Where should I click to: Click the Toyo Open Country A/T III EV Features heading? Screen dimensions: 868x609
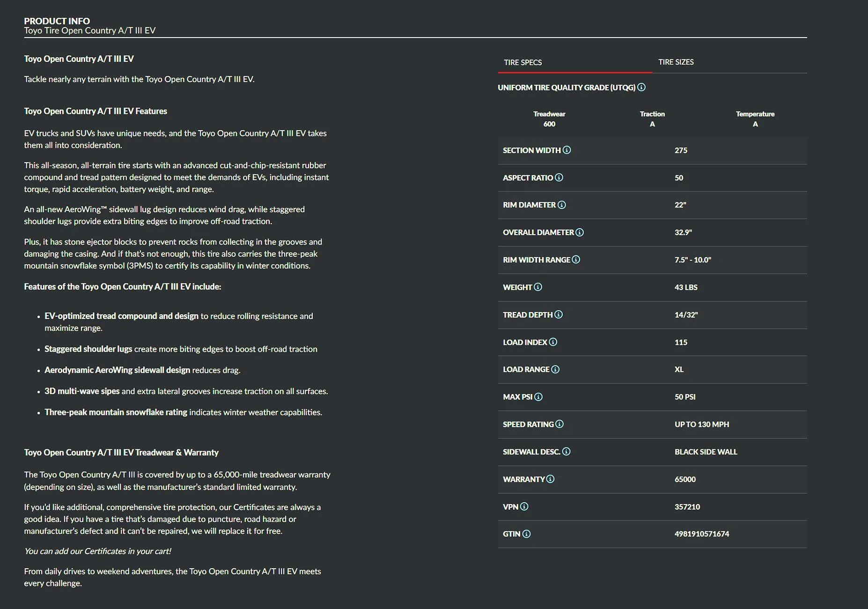pos(96,111)
